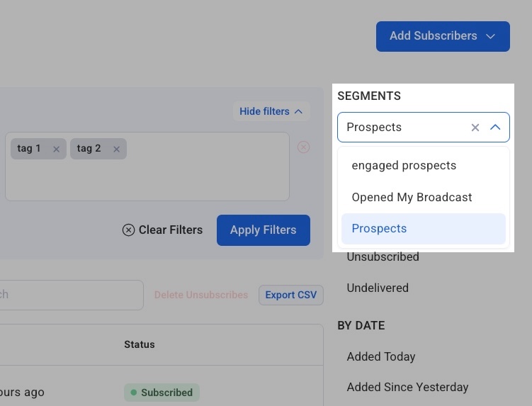Clear the selected Prospects segment
Screen dimensions: 532x406
click(475, 128)
